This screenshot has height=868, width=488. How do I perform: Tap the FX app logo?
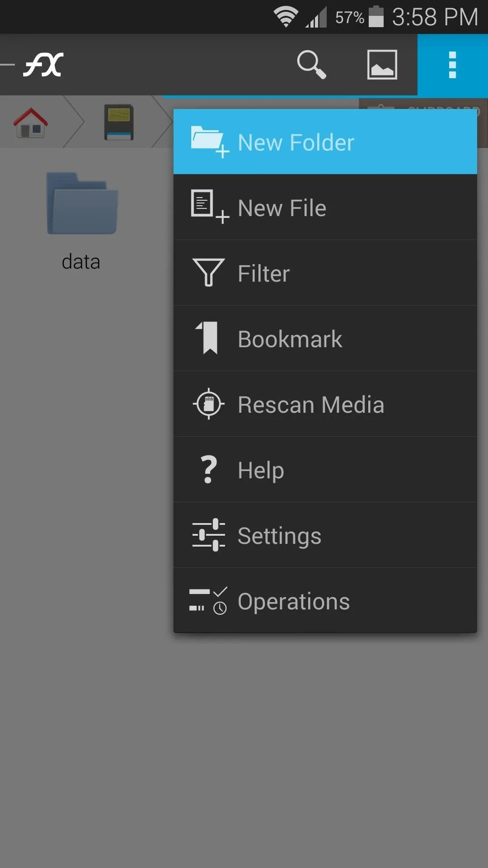43,65
